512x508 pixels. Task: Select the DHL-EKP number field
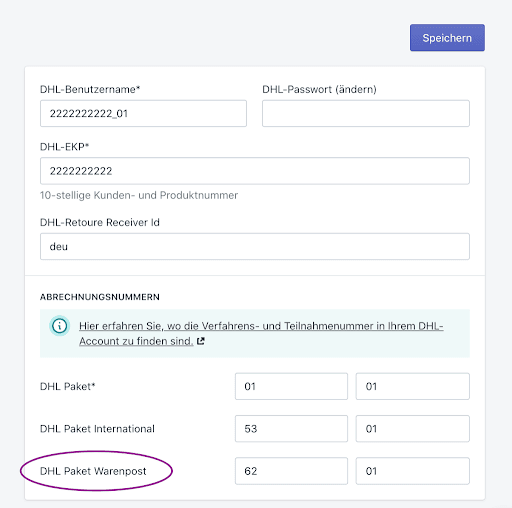pos(255,171)
